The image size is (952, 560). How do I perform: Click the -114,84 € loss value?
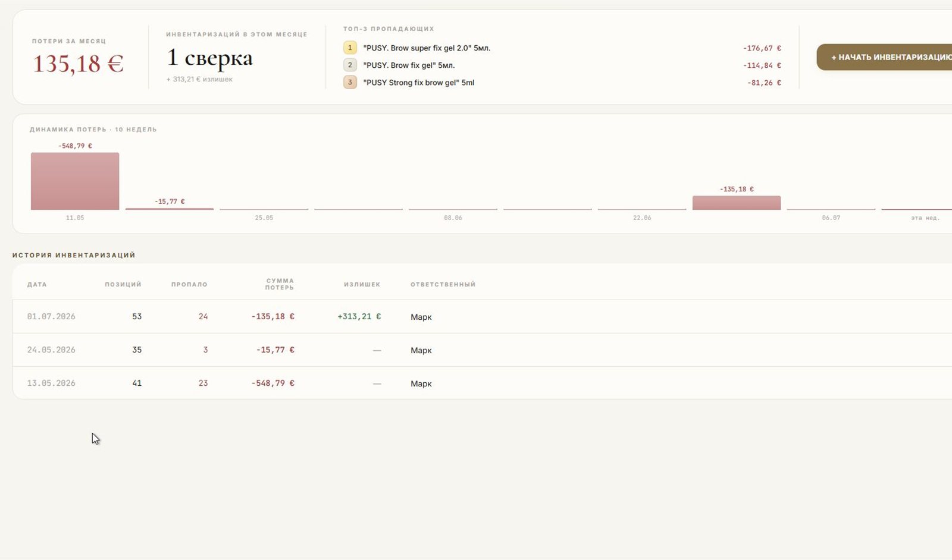[x=762, y=65]
